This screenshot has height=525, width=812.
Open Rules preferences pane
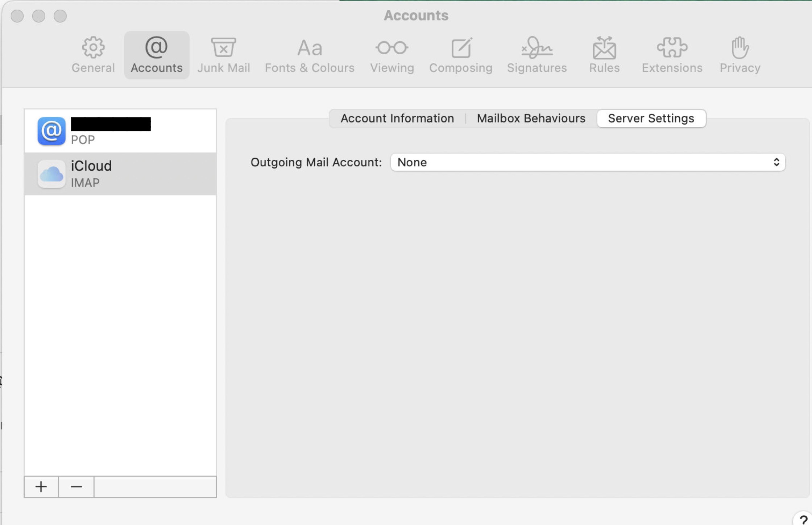click(x=604, y=55)
